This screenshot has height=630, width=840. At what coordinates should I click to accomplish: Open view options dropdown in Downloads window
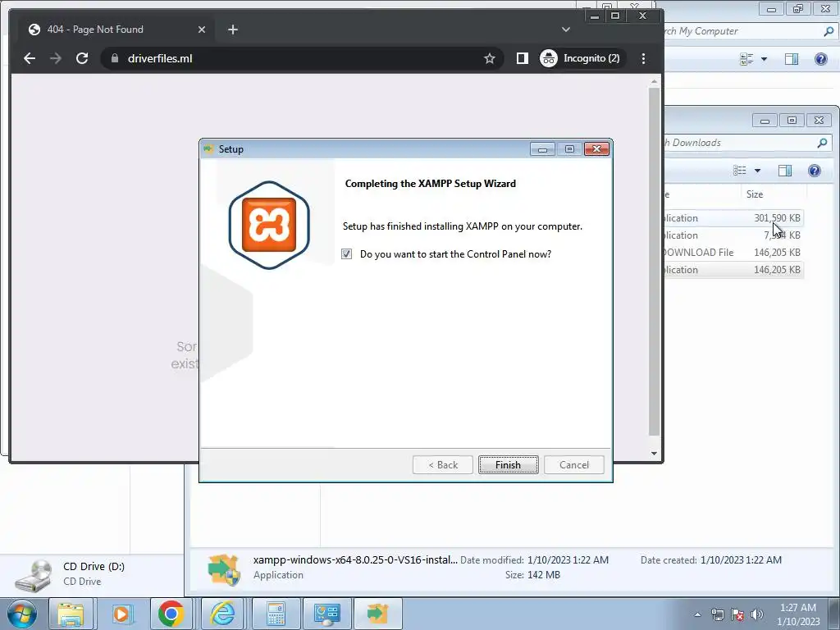pos(757,171)
